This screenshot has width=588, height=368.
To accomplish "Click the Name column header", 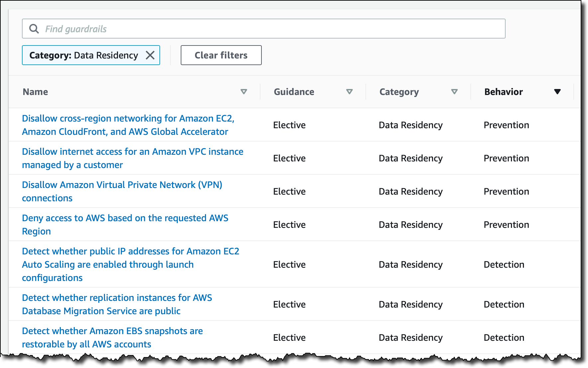I will pyautogui.click(x=36, y=92).
